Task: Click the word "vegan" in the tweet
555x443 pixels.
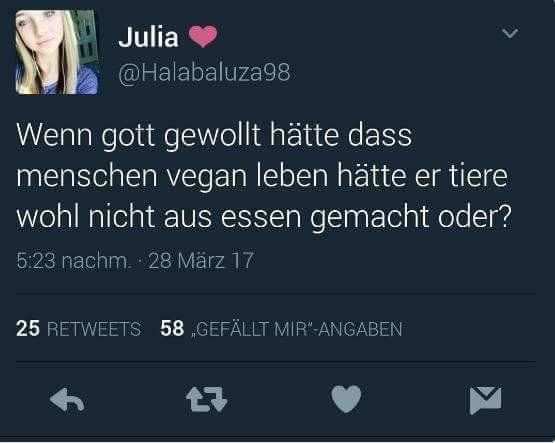Action: (x=207, y=177)
